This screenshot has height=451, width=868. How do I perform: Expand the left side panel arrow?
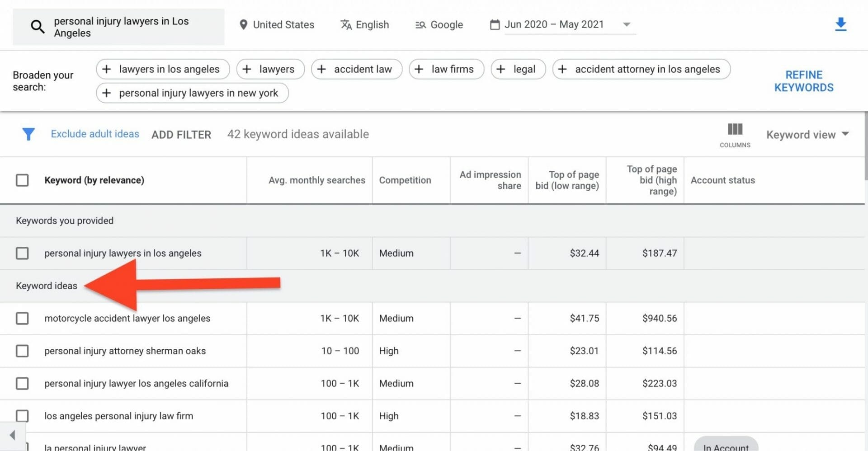(12, 435)
